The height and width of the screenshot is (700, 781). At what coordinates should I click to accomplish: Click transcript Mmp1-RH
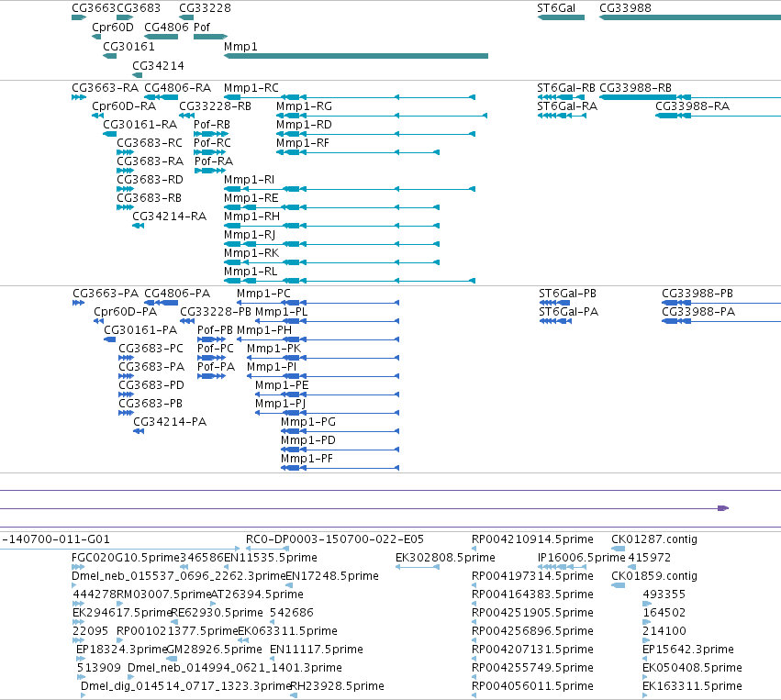(x=331, y=226)
